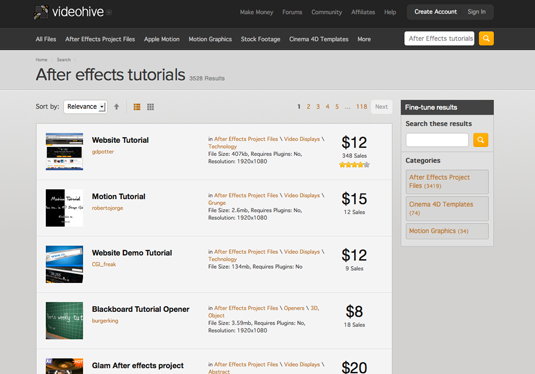Open Blackboard Tutorial Opener thumbnail
Viewport: 535px width, 374px height.
64,320
